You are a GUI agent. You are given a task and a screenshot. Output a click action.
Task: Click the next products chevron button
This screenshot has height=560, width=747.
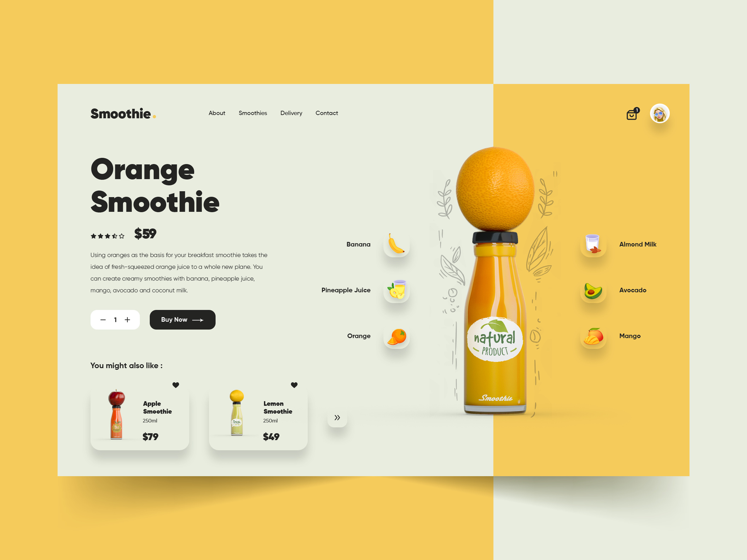click(x=337, y=417)
